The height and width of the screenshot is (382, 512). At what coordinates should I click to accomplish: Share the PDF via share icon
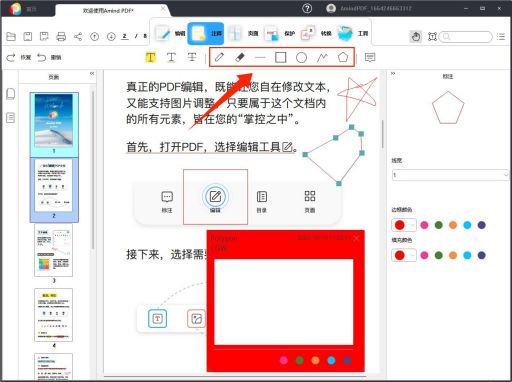click(x=78, y=36)
